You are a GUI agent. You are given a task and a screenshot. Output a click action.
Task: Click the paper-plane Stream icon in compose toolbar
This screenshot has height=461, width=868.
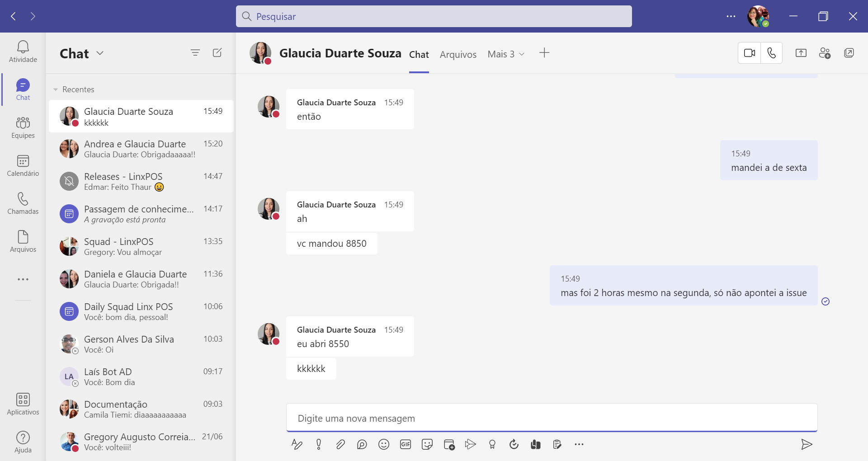click(x=471, y=445)
